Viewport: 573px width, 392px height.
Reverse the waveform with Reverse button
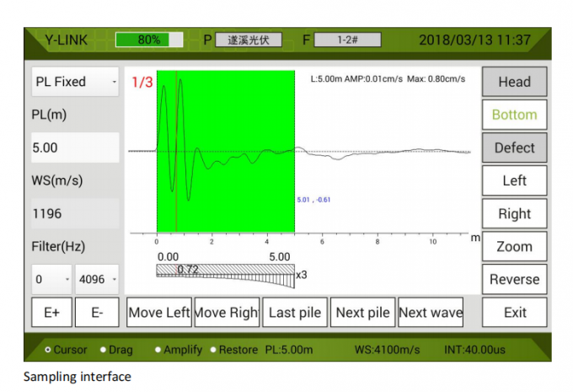[x=514, y=279]
